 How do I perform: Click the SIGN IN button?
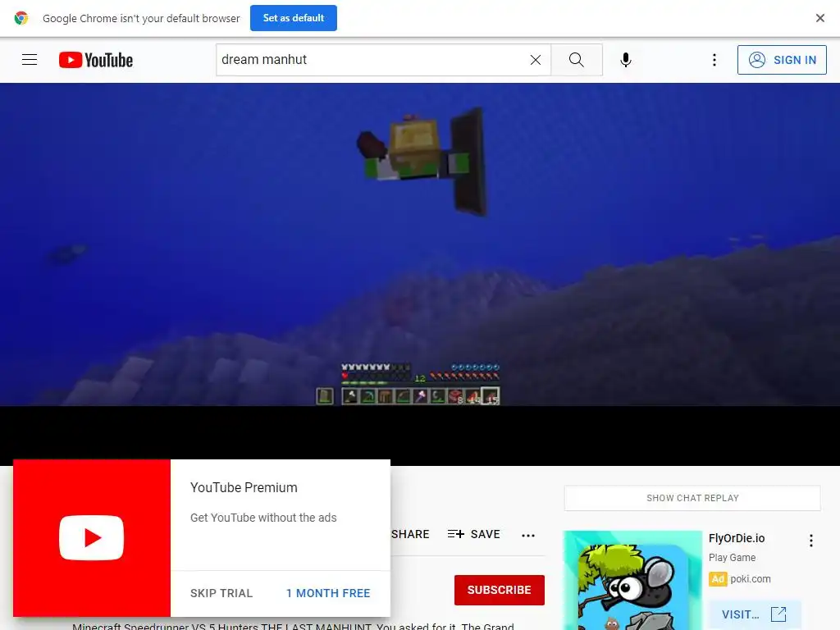click(x=782, y=59)
